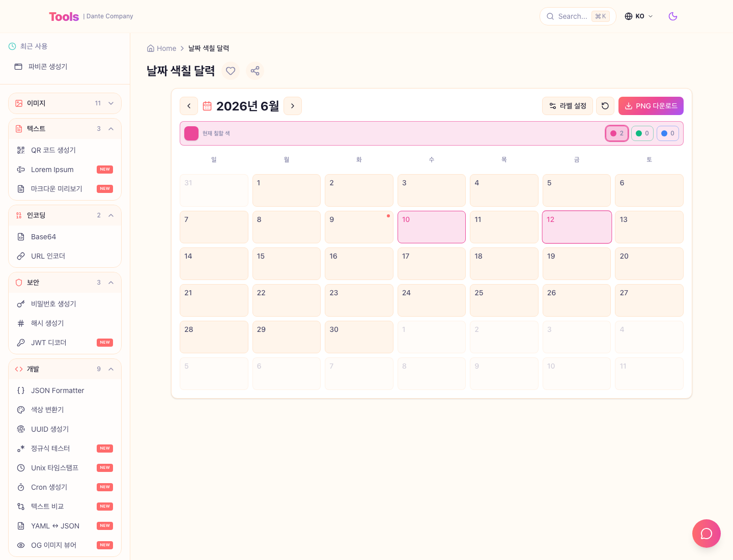Click the current paint color swatch
Viewport: 733px width, 560px height.
pos(191,133)
